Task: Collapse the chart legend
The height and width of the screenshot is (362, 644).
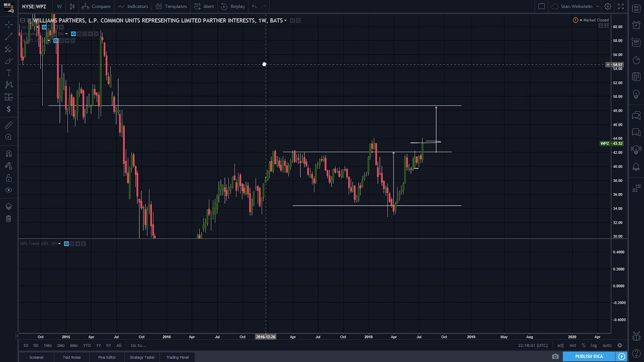Action: point(23,21)
